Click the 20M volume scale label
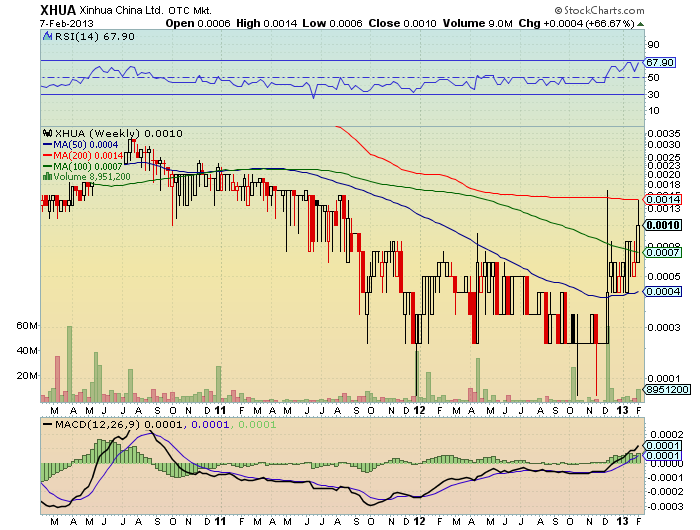 tap(27, 376)
